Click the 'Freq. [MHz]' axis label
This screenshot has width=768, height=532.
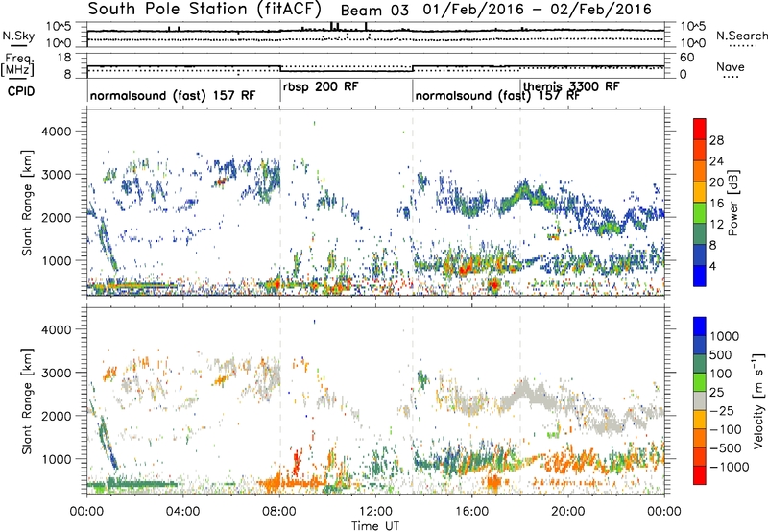click(17, 64)
